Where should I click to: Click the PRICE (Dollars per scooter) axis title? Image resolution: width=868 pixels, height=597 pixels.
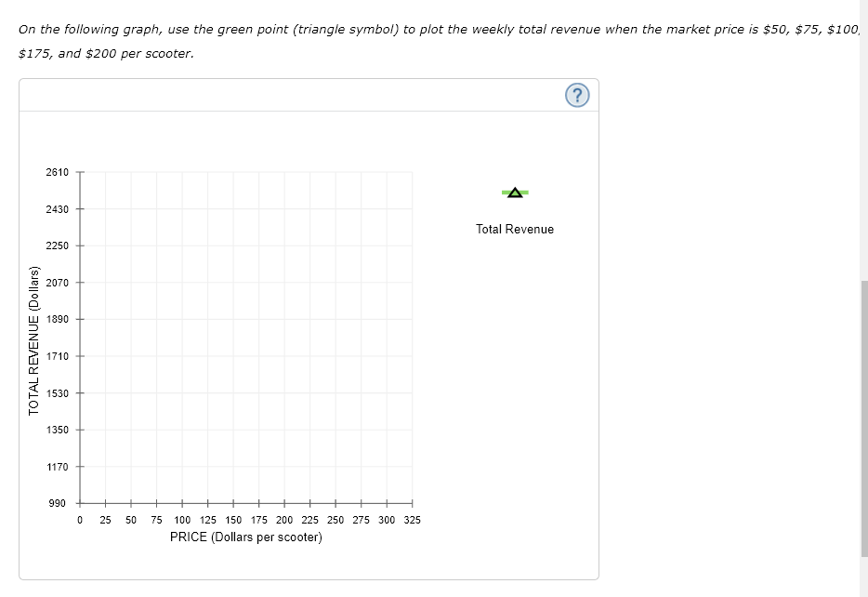pyautogui.click(x=246, y=537)
